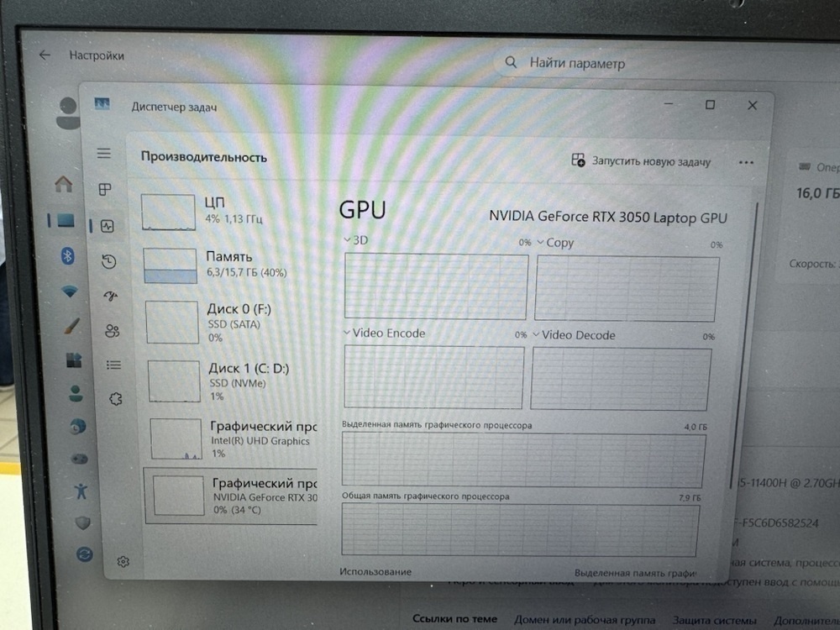
Task: Open Task Manager settings gear icon
Action: tap(123, 561)
